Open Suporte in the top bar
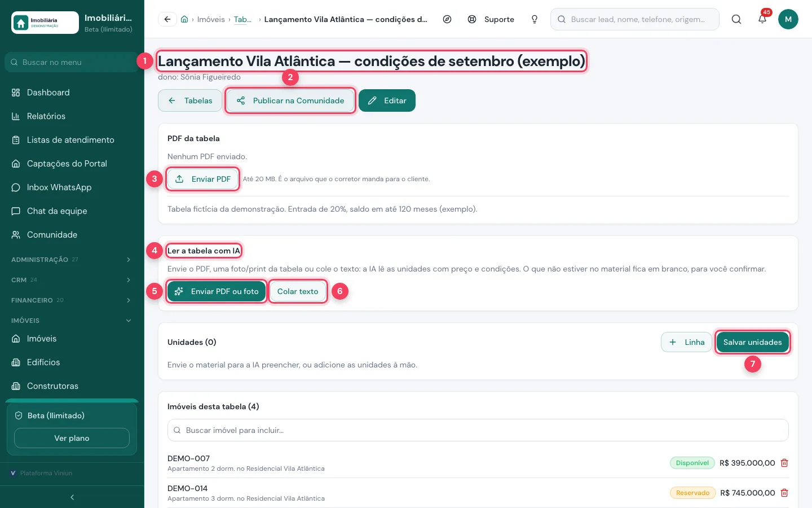The width and height of the screenshot is (812, 508). tap(491, 19)
